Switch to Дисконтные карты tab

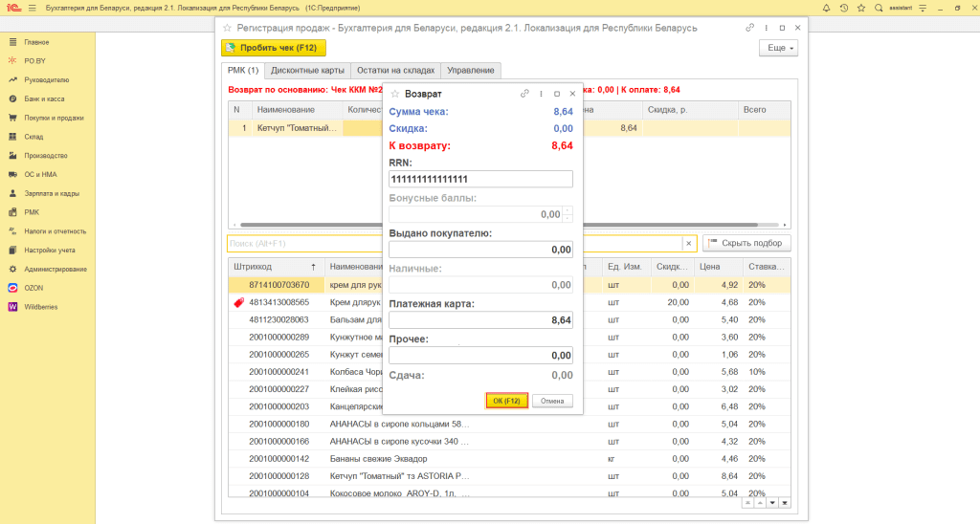[307, 71]
